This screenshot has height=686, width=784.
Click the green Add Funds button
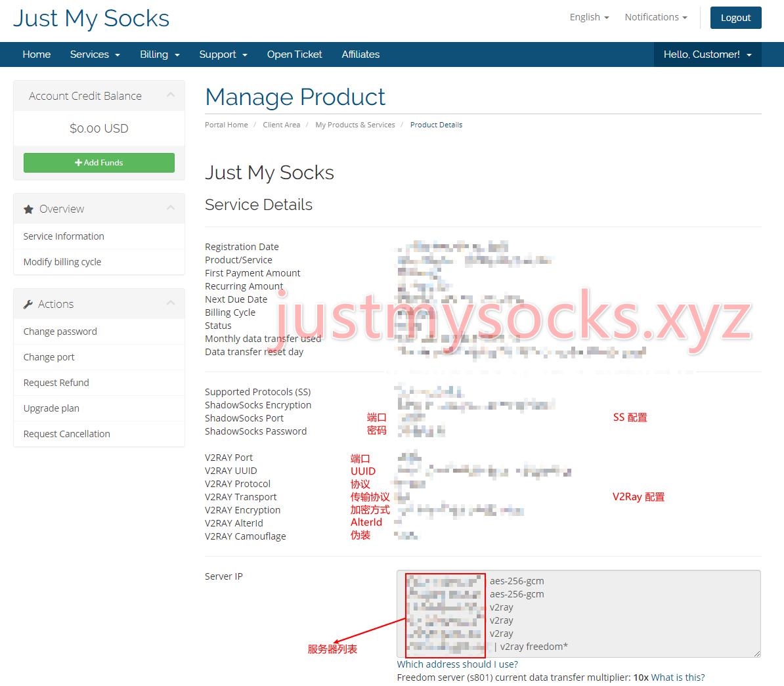tap(99, 163)
